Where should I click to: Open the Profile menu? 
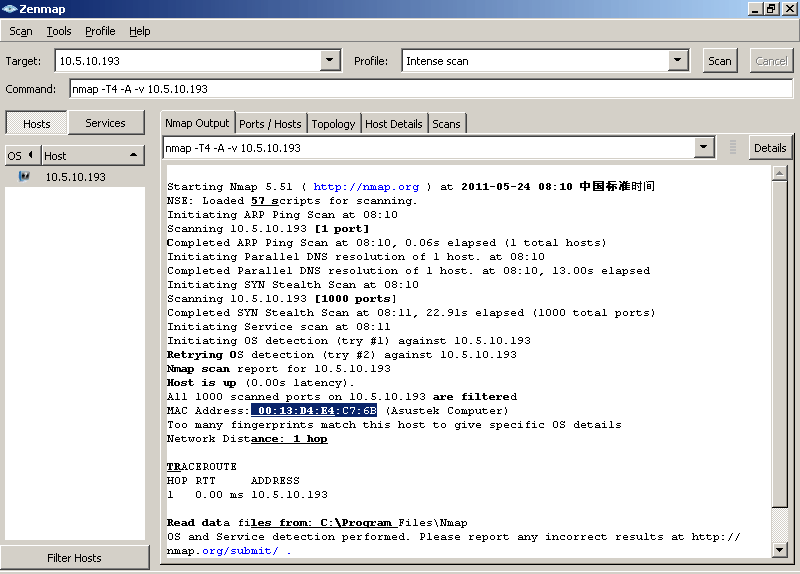pos(100,31)
